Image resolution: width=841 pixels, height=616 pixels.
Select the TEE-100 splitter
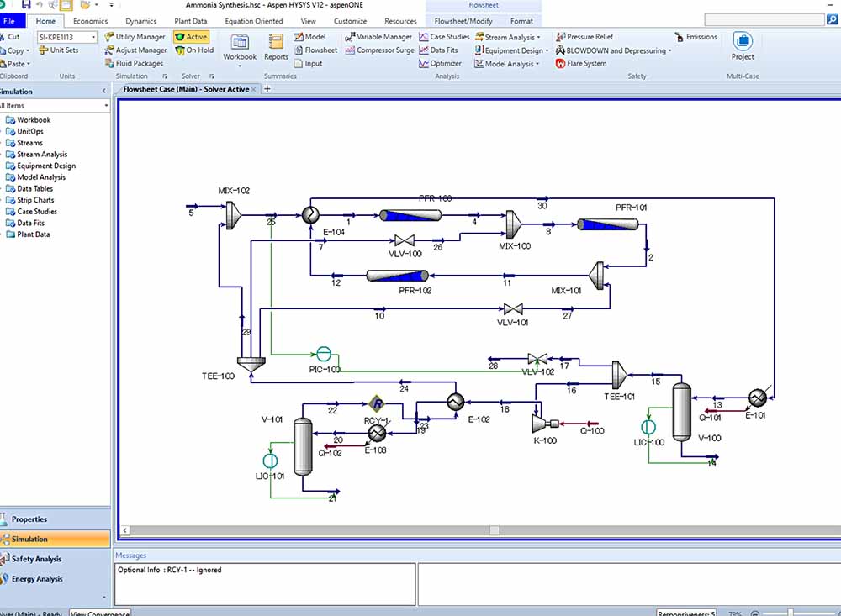251,365
